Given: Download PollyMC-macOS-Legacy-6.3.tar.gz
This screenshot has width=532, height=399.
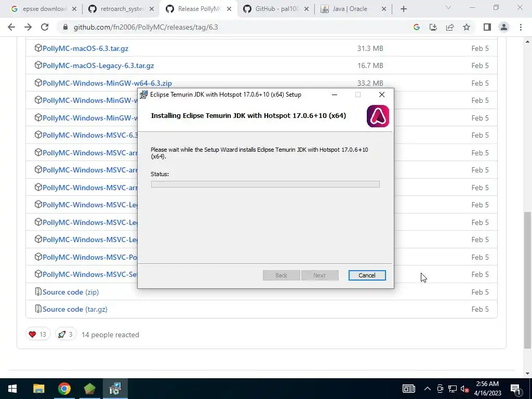Looking at the screenshot, I should coord(98,66).
